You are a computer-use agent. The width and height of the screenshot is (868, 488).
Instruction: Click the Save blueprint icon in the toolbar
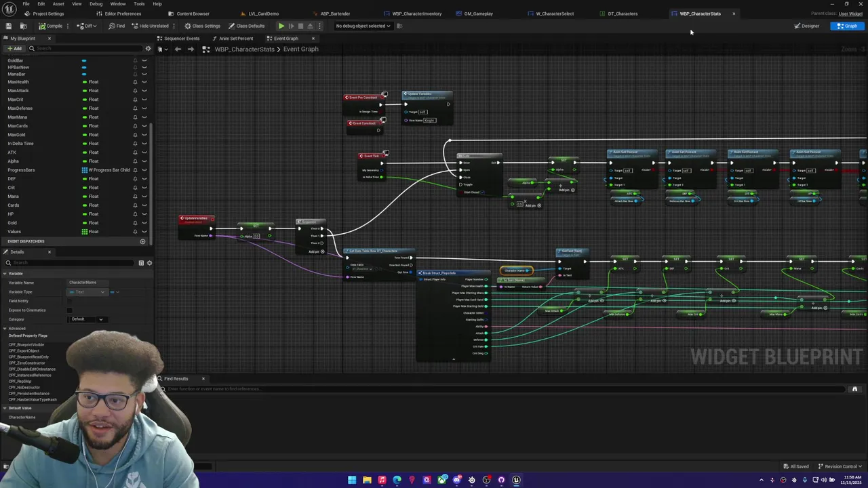pos(9,26)
